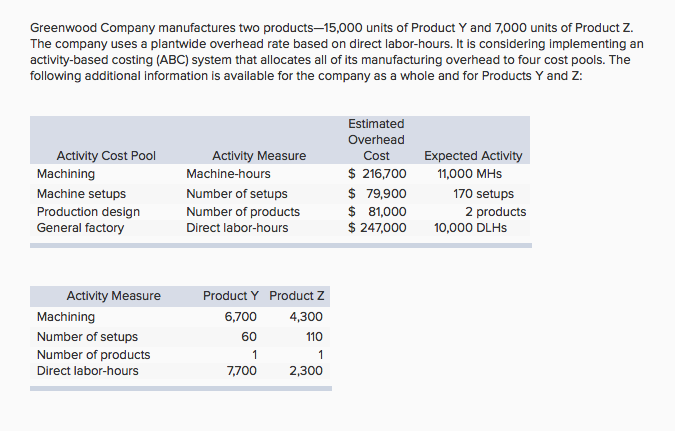Select Product Z direct labor-hours 2,300
The height and width of the screenshot is (431, 675).
pos(305,371)
